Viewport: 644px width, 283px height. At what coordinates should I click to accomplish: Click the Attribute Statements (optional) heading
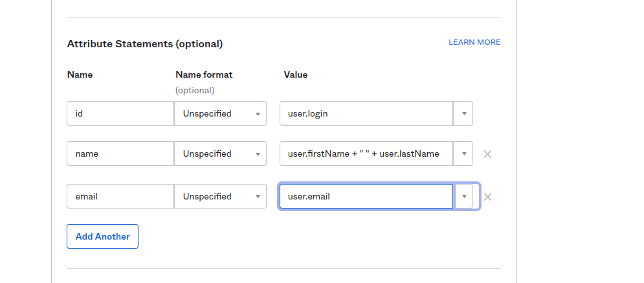pyautogui.click(x=144, y=44)
